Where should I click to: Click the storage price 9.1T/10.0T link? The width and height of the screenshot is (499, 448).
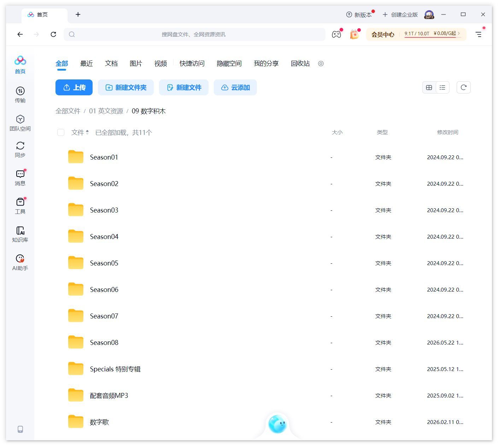[x=432, y=34]
